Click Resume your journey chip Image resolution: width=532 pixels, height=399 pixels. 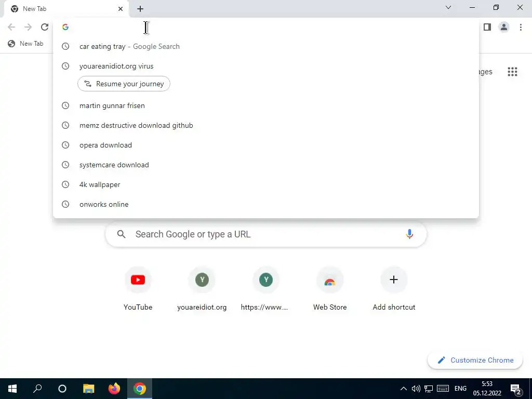pyautogui.click(x=124, y=84)
